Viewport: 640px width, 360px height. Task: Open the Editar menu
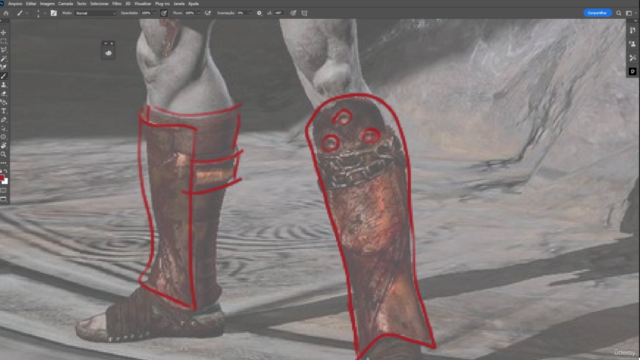coord(31,4)
